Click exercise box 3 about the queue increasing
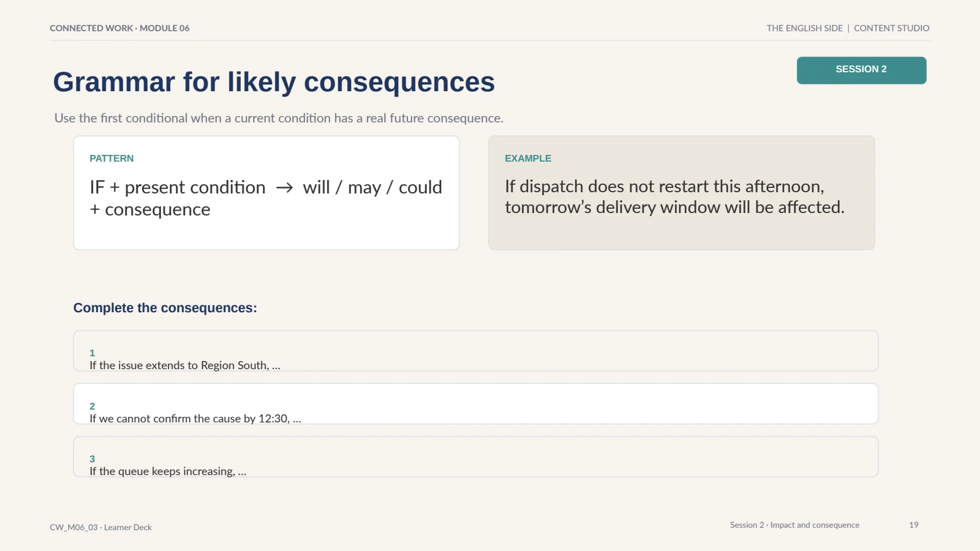The height and width of the screenshot is (551, 980). pyautogui.click(x=476, y=457)
